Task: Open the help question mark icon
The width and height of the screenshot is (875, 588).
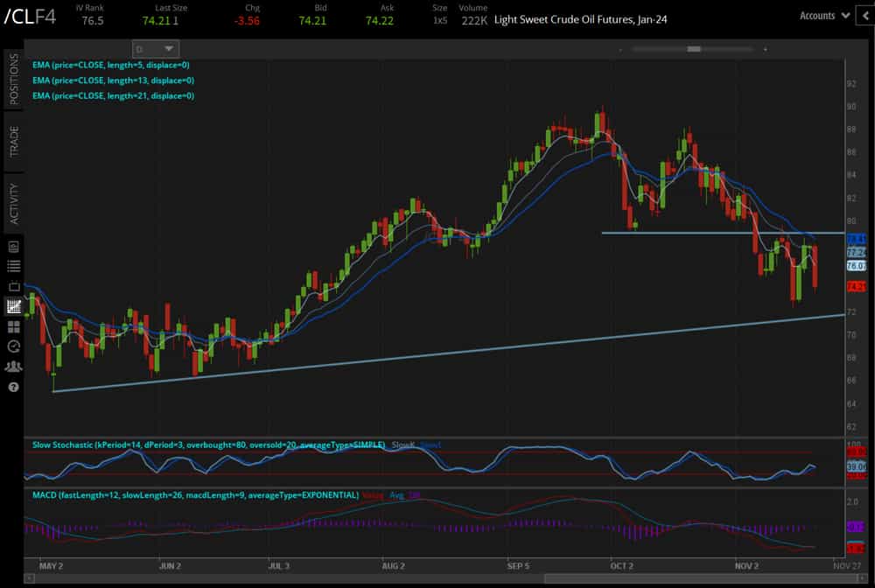Action: pyautogui.click(x=11, y=386)
